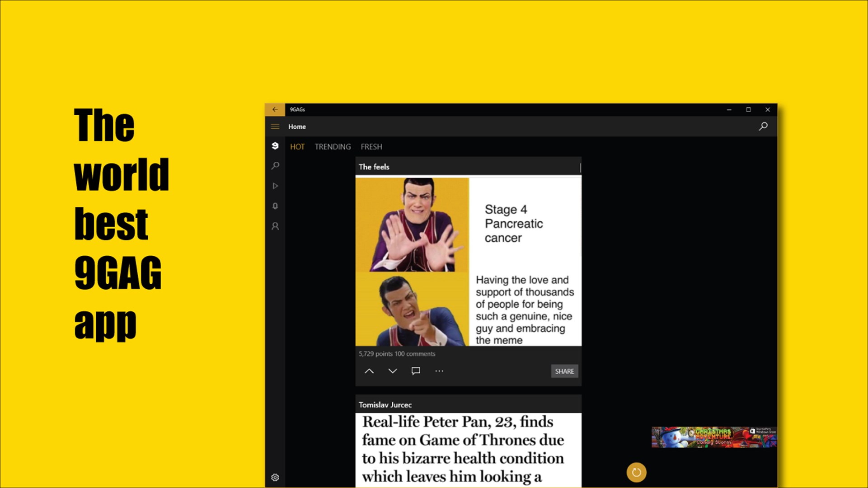Open comments on 'The feels' post

416,371
